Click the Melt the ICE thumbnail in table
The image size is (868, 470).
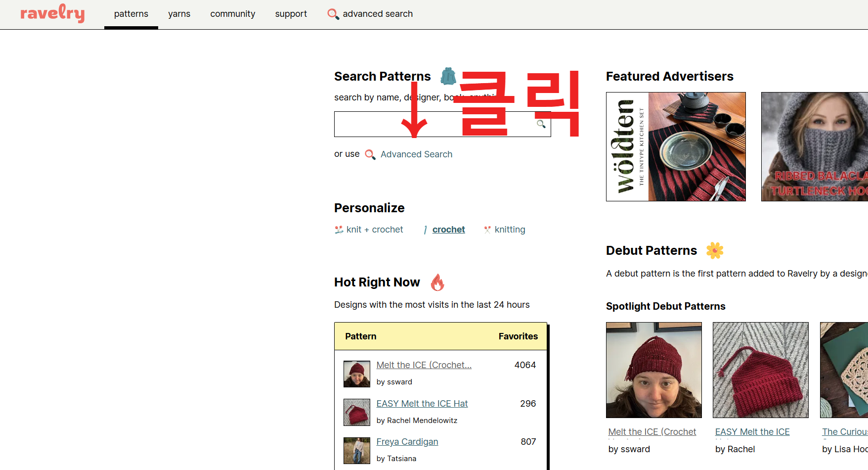click(357, 374)
